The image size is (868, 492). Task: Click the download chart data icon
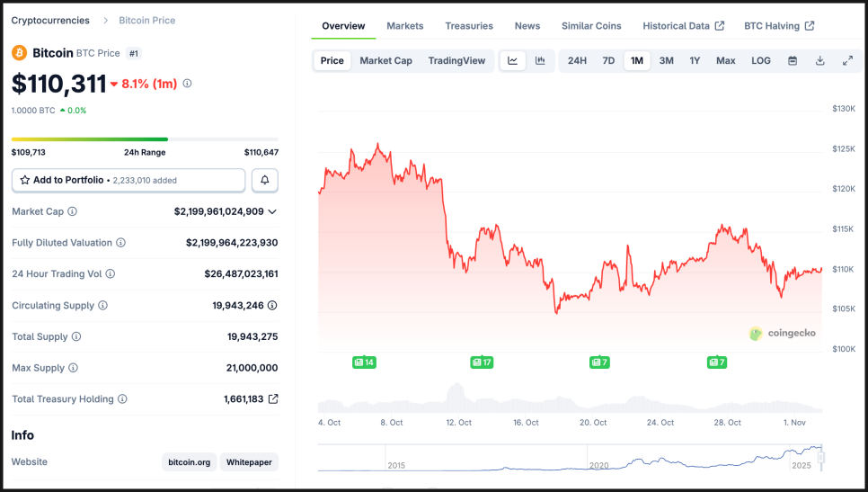point(819,61)
